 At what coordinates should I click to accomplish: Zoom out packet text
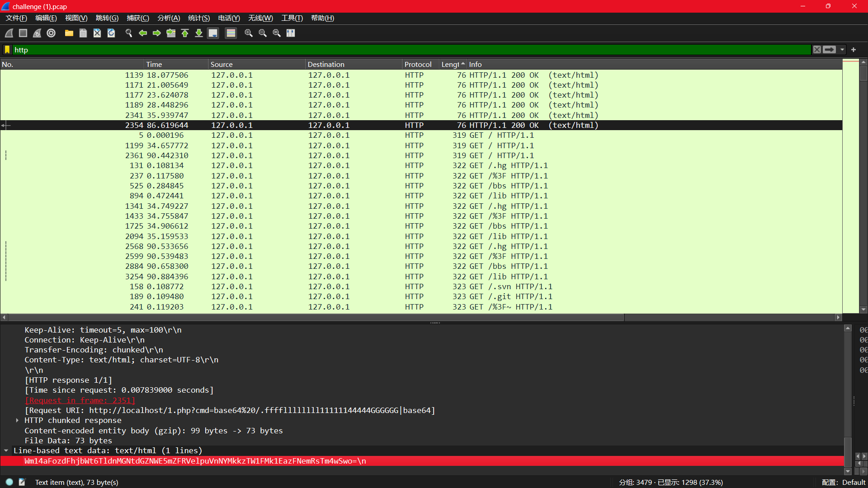click(x=263, y=33)
